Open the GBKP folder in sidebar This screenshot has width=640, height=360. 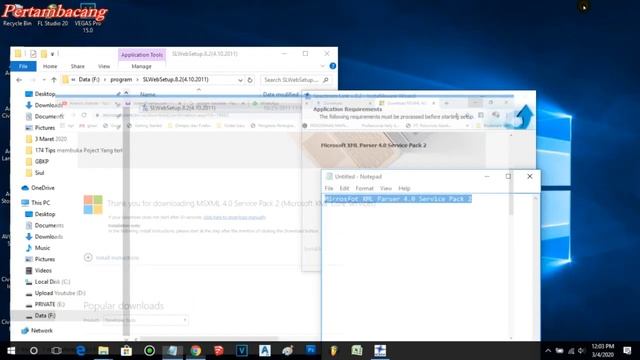coord(37,161)
